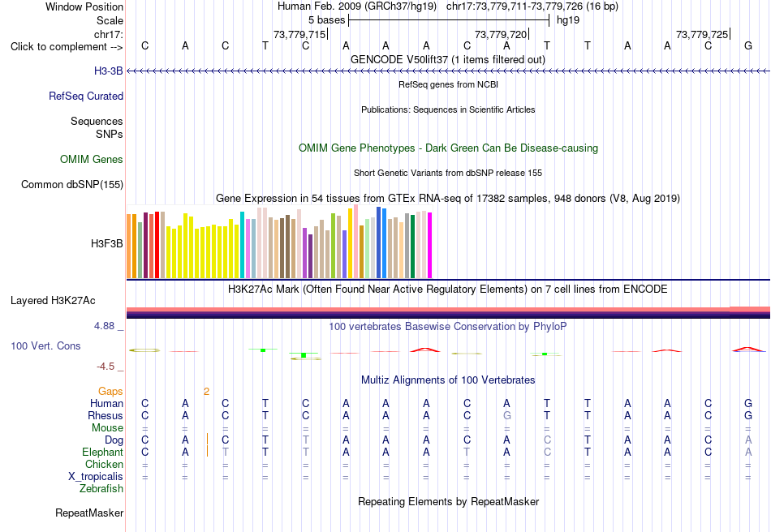Click the Sequences track label

pyautogui.click(x=97, y=121)
